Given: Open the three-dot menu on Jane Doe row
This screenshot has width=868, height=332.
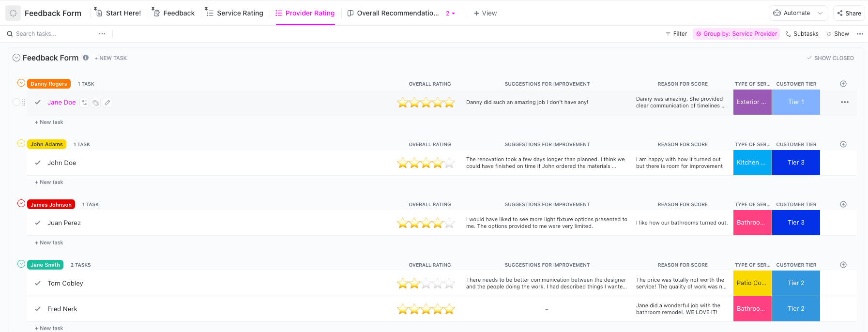Looking at the screenshot, I should (845, 102).
